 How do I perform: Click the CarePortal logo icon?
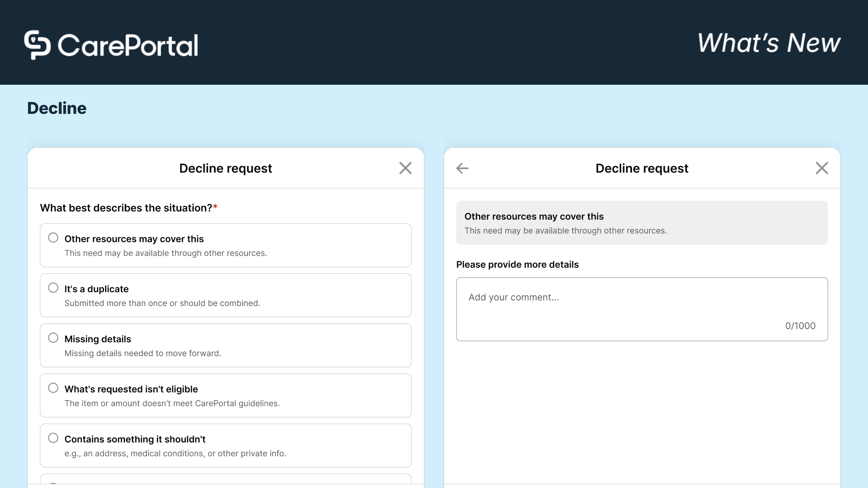click(x=37, y=45)
